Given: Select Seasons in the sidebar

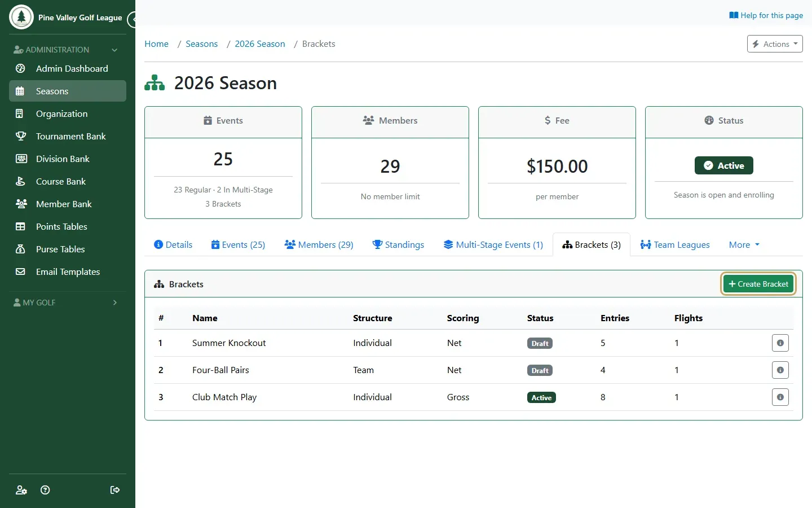Looking at the screenshot, I should point(68,91).
